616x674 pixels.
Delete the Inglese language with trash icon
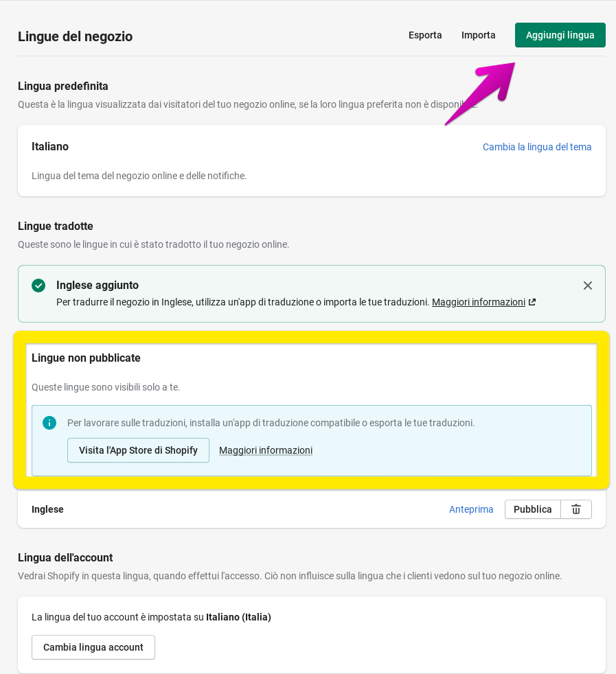tap(576, 509)
